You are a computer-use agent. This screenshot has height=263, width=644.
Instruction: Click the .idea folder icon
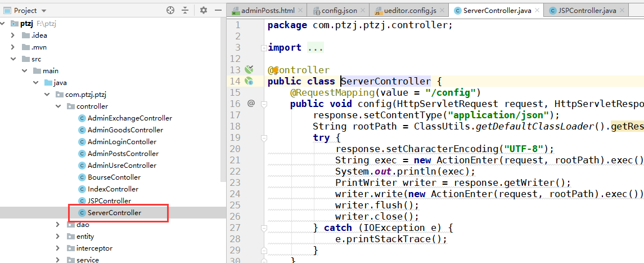pyautogui.click(x=25, y=35)
